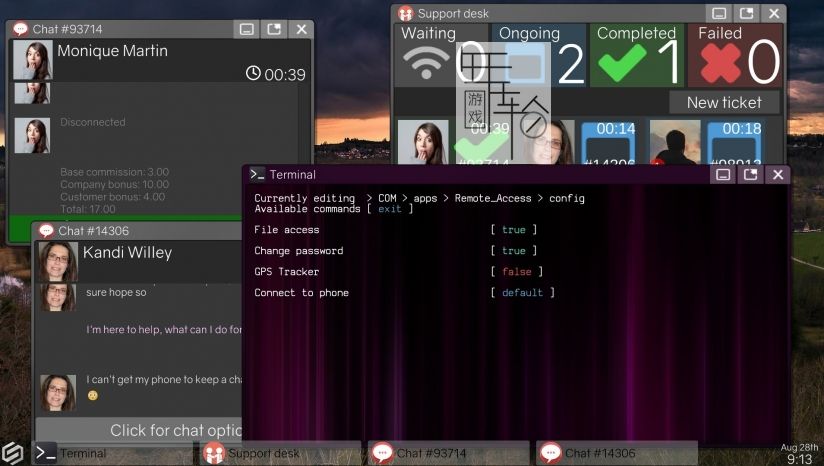The width and height of the screenshot is (824, 466).
Task: Click the Failed red cross counter
Action: (720, 63)
